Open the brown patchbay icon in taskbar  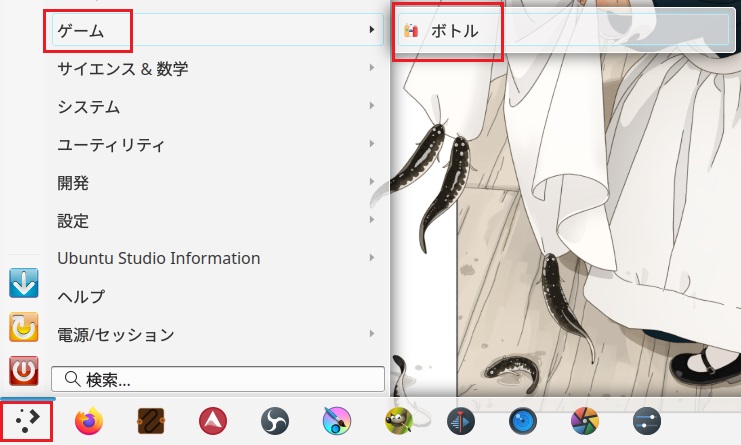[151, 422]
